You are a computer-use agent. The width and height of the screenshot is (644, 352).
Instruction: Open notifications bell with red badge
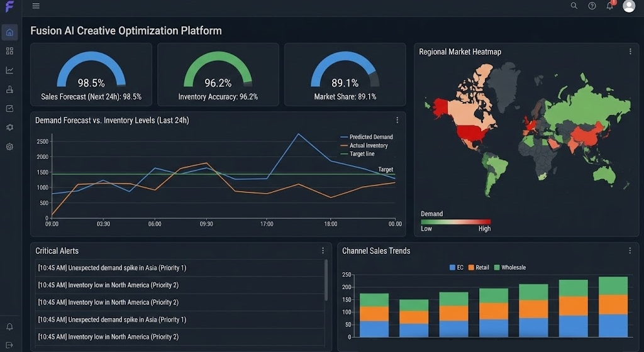pos(610,6)
